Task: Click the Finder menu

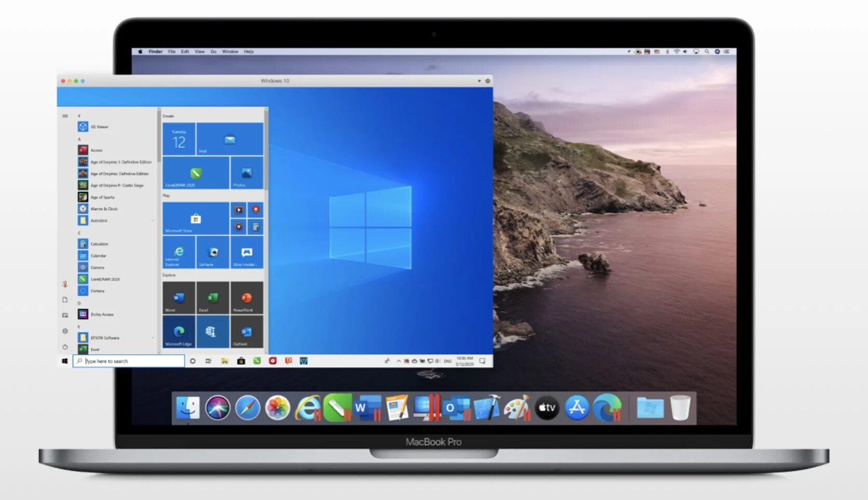Action: (155, 51)
